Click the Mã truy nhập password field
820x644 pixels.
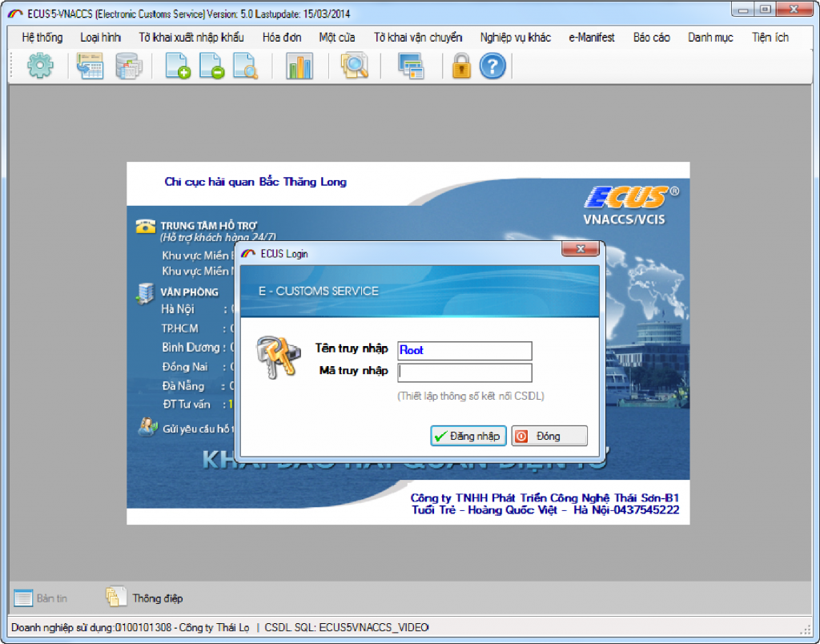464,372
